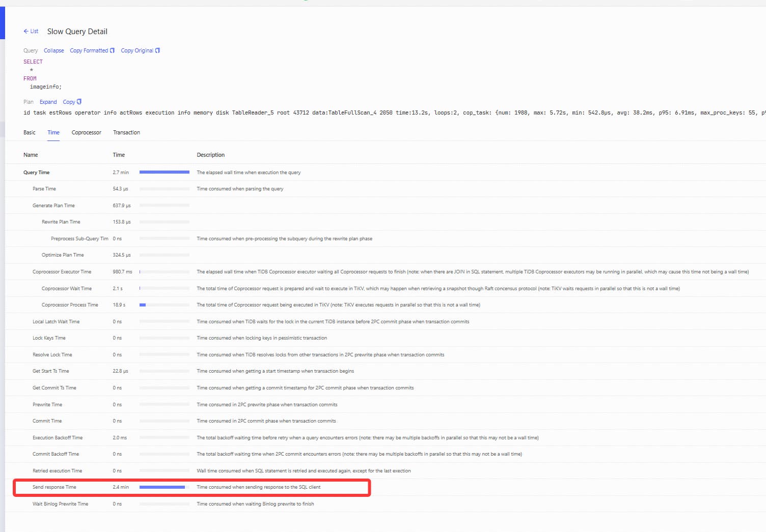The height and width of the screenshot is (532, 766).
Task: Click the Preprocess Sub-Query Time label
Action: point(79,239)
